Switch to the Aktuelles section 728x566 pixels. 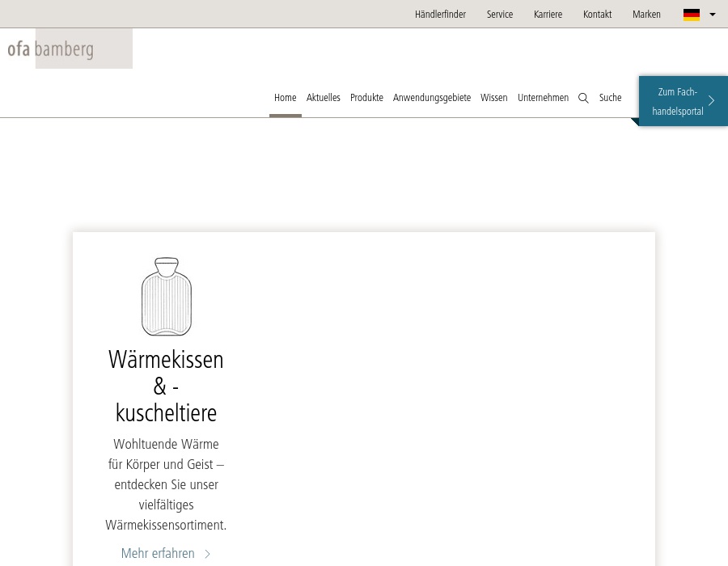pos(323,98)
